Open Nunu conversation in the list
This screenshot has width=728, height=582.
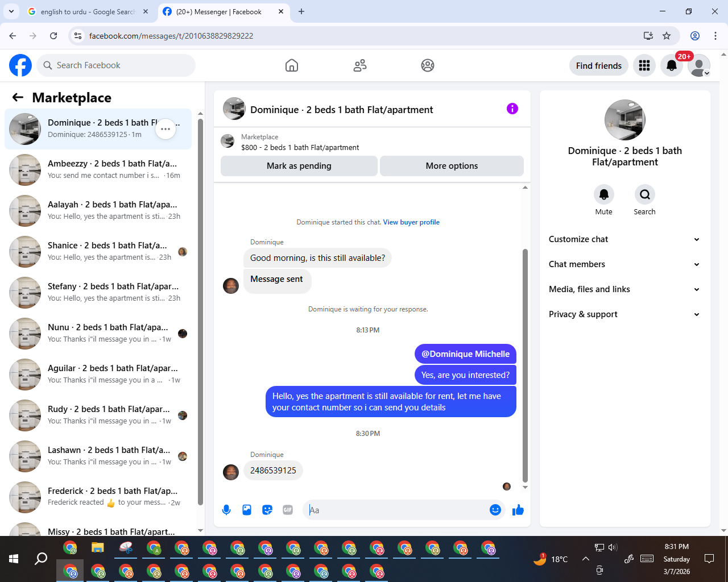coord(98,334)
